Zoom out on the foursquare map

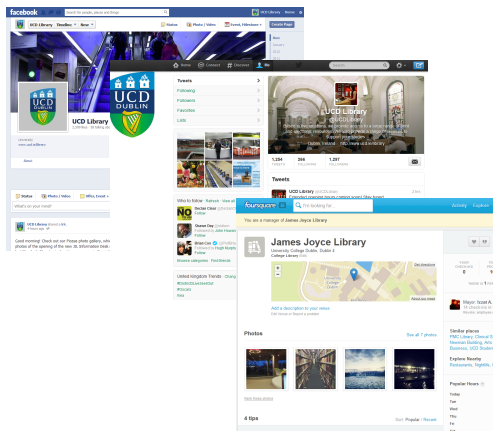tap(278, 274)
